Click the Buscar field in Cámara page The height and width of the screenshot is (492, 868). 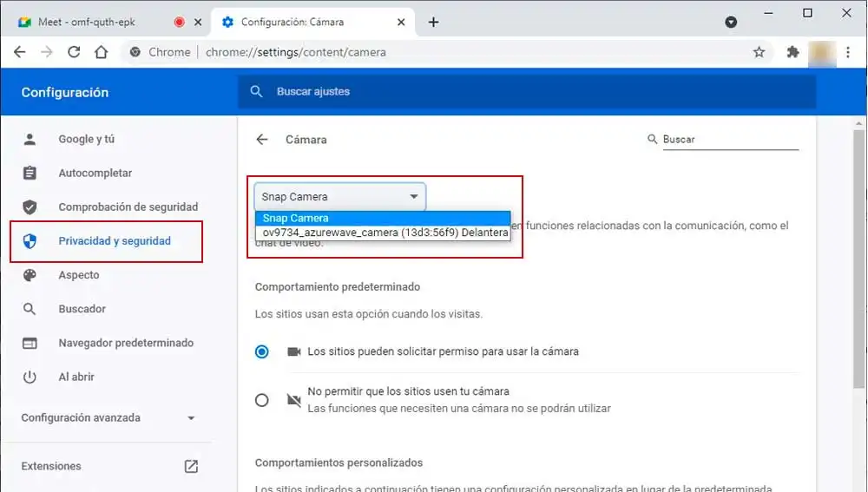pyautogui.click(x=730, y=140)
